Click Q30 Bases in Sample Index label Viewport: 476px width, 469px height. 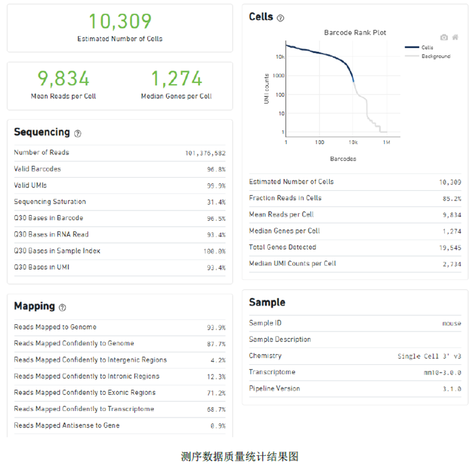57,251
